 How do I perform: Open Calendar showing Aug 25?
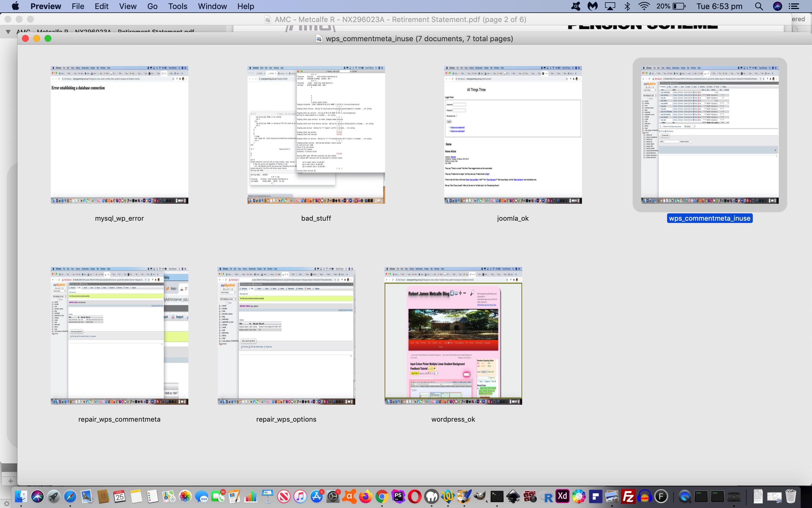click(120, 496)
